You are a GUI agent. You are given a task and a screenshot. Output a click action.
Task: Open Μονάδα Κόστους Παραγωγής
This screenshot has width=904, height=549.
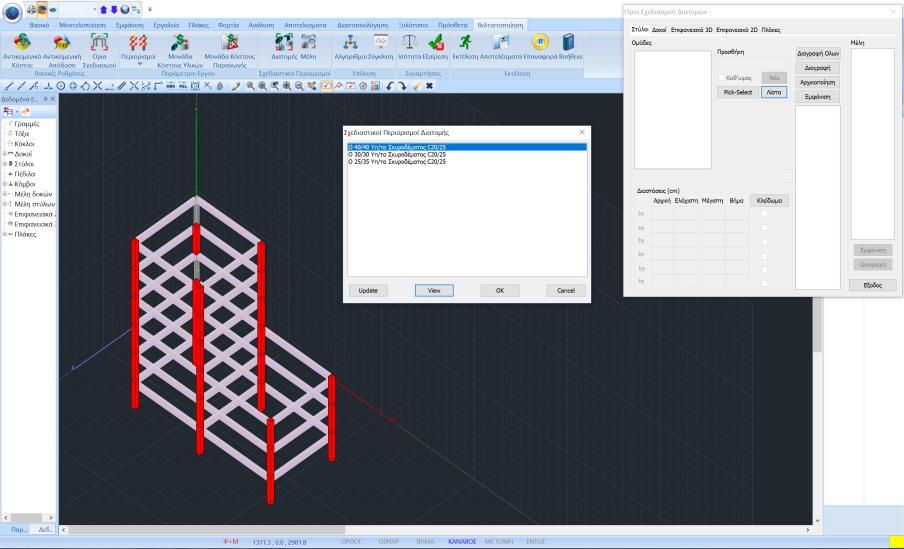coord(229,43)
